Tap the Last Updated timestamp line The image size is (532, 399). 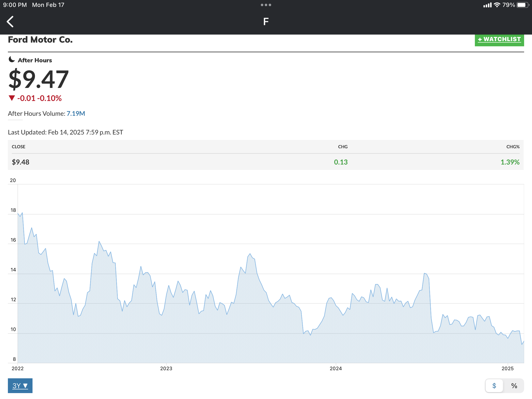coord(66,132)
